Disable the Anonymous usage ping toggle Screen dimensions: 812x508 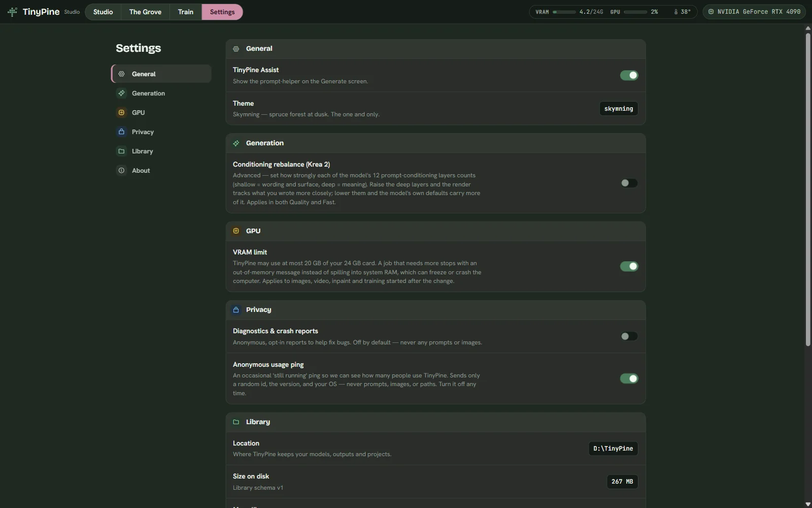click(629, 378)
